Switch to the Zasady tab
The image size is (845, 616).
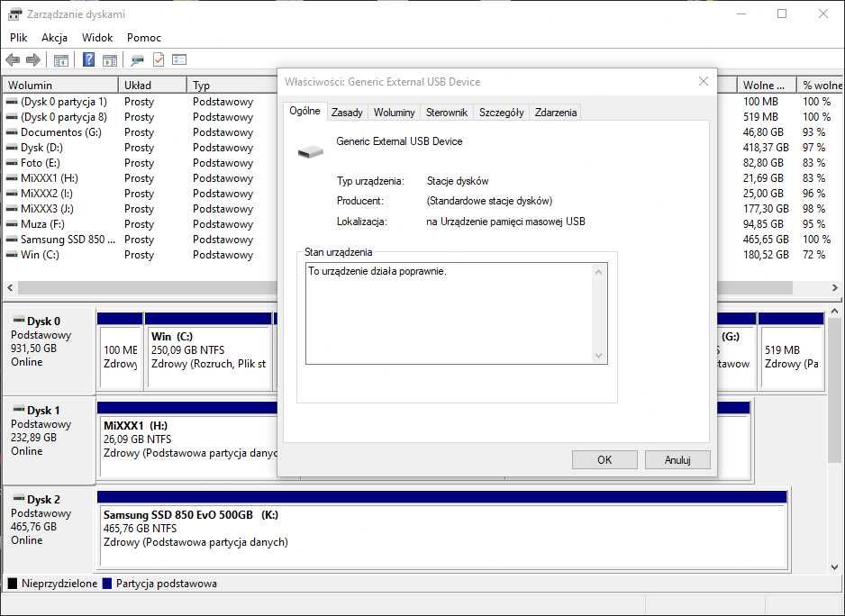click(x=347, y=112)
